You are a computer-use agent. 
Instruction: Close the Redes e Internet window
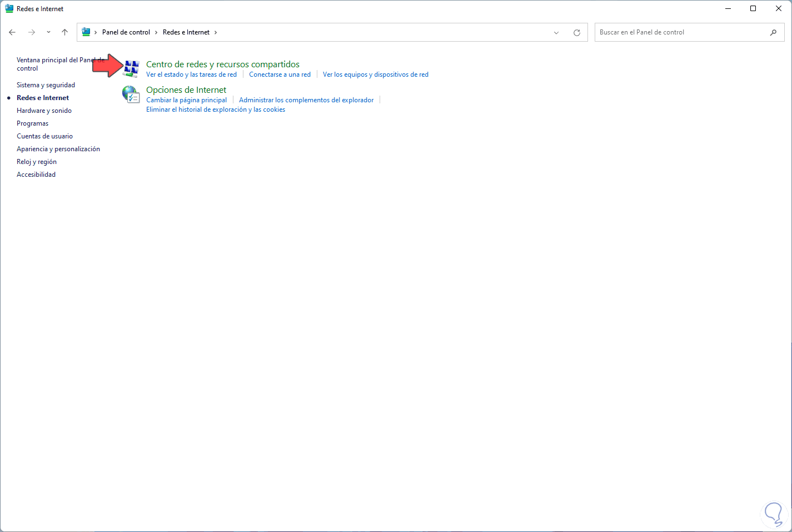[779, 8]
